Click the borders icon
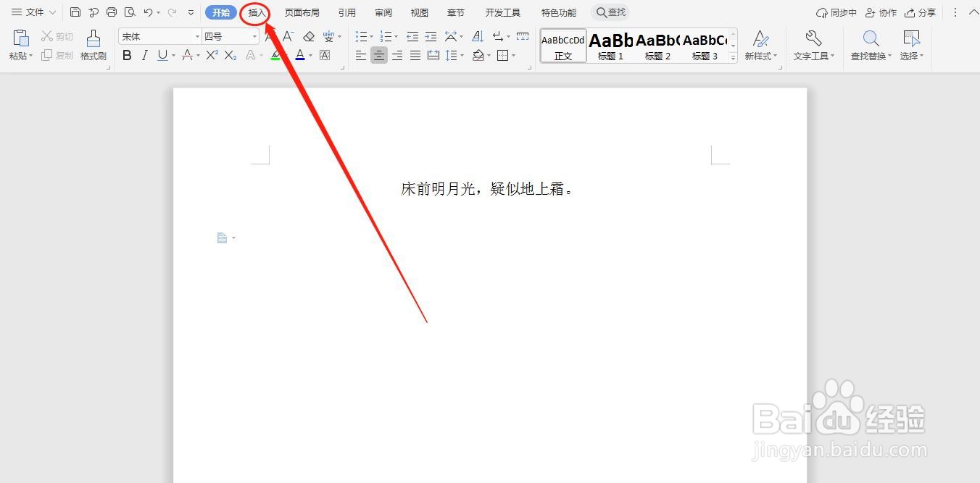 [503, 55]
